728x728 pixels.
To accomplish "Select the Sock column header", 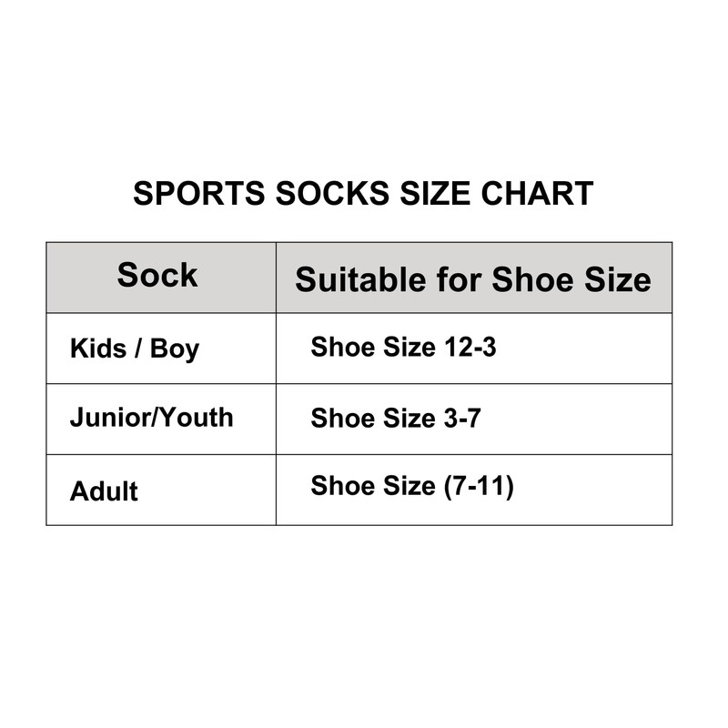I will pos(157,276).
